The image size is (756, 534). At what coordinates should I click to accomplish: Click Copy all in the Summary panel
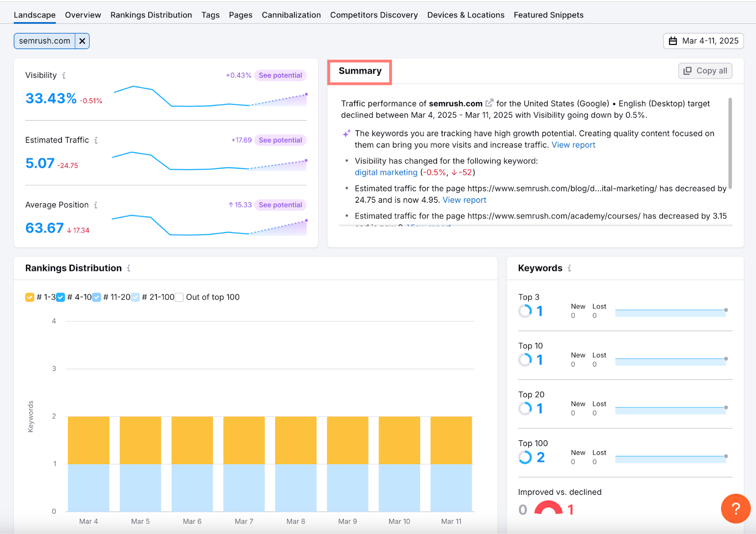(x=705, y=70)
